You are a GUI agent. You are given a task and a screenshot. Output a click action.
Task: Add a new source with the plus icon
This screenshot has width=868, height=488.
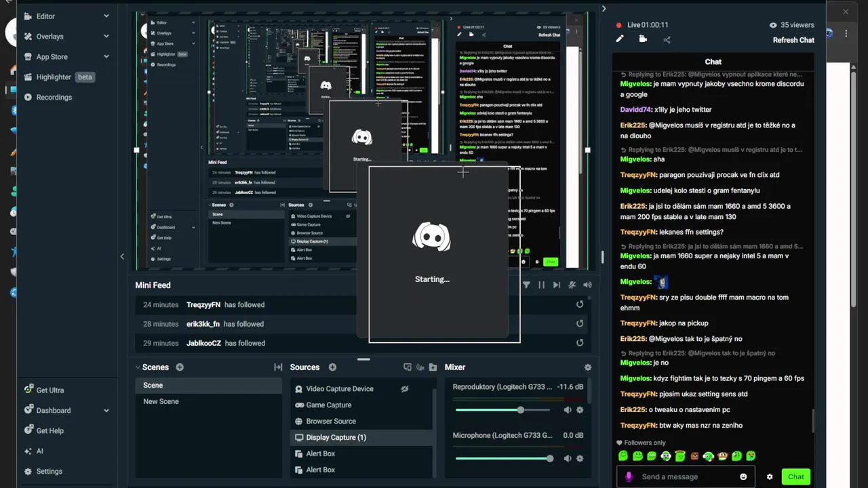pos(332,367)
